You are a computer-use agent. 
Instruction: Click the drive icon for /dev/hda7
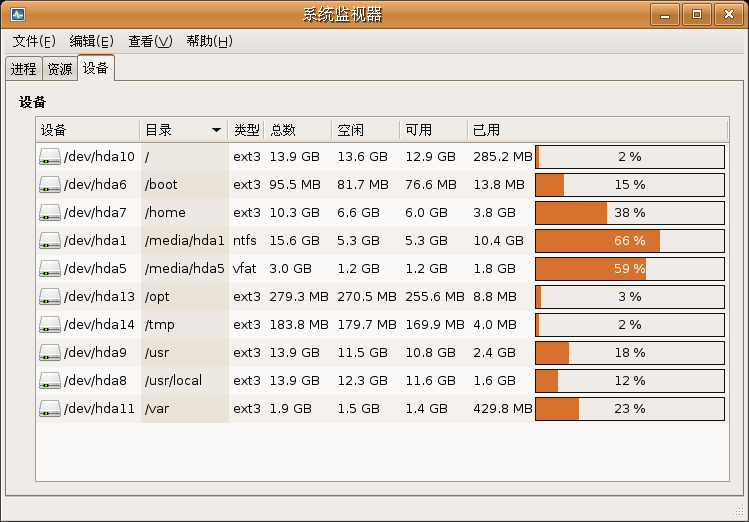50,213
